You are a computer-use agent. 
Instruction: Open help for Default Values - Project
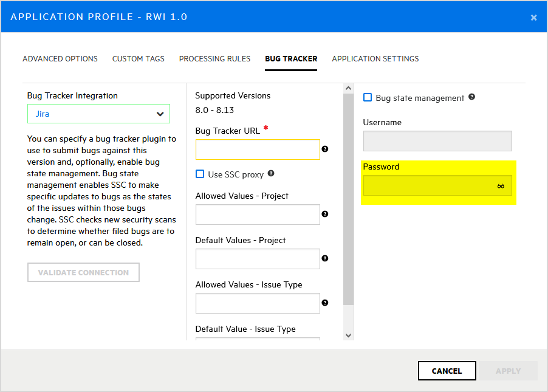325,258
